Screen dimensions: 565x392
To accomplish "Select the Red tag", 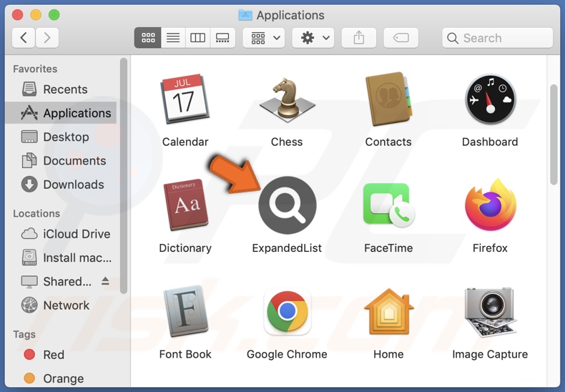I will [x=61, y=355].
